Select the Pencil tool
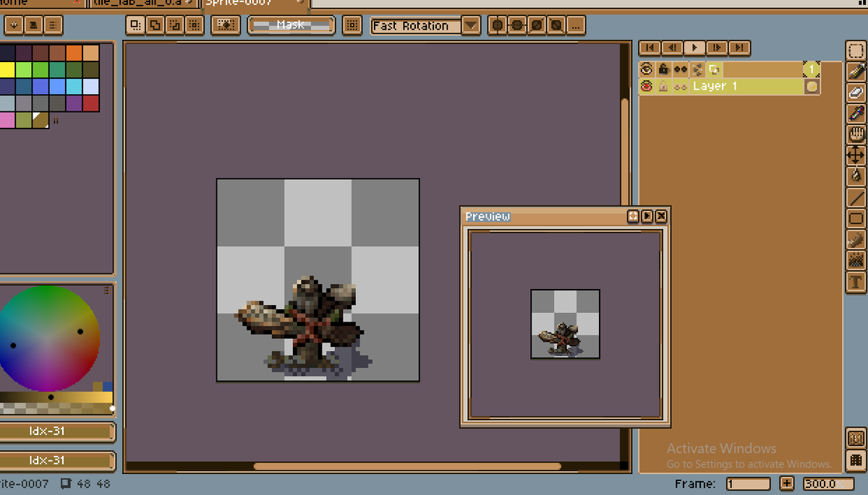This screenshot has width=868, height=495. tap(856, 72)
